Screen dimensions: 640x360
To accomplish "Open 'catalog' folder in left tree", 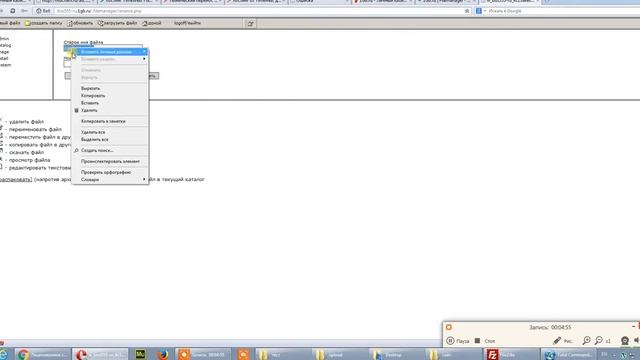I will 5,45.
